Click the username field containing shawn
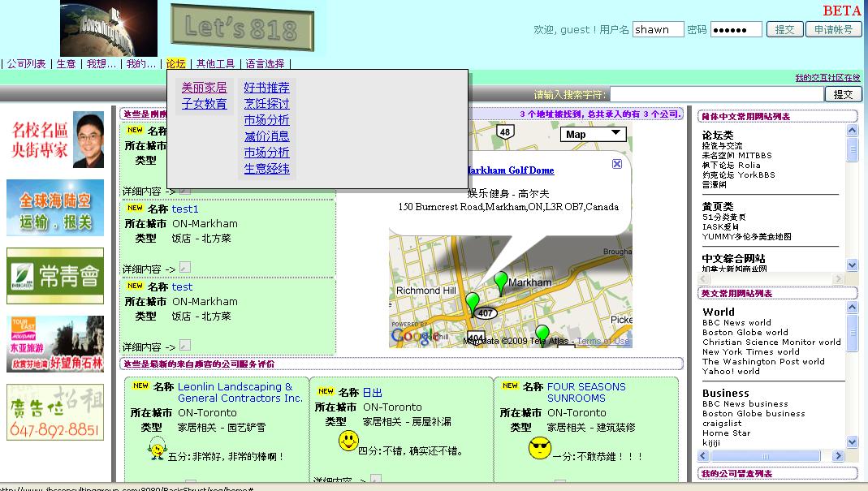 659,29
